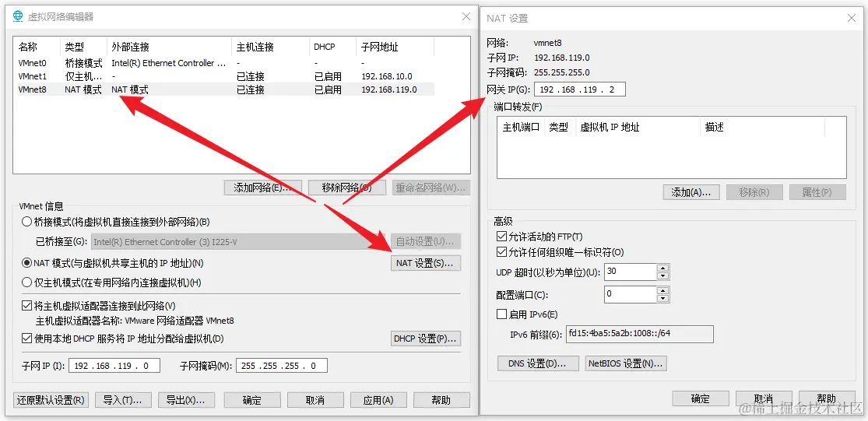Viewport: 868px width, 421px height.
Task: Click the 外部连接 column header
Action: tap(170, 47)
